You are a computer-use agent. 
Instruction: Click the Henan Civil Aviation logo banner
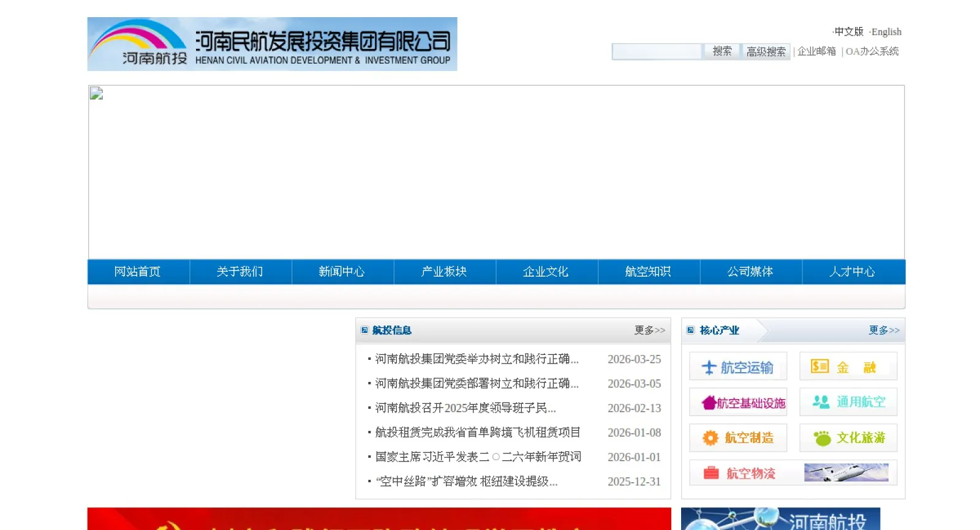pyautogui.click(x=272, y=44)
